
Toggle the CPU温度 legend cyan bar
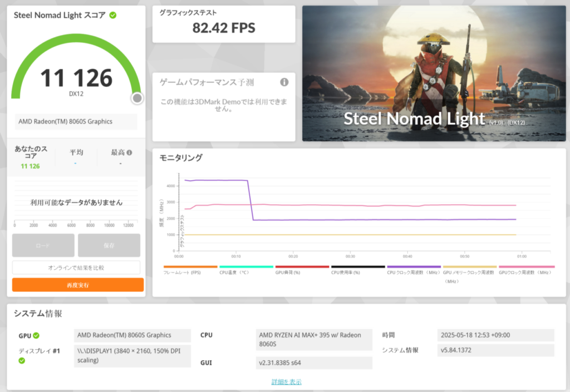click(x=246, y=267)
